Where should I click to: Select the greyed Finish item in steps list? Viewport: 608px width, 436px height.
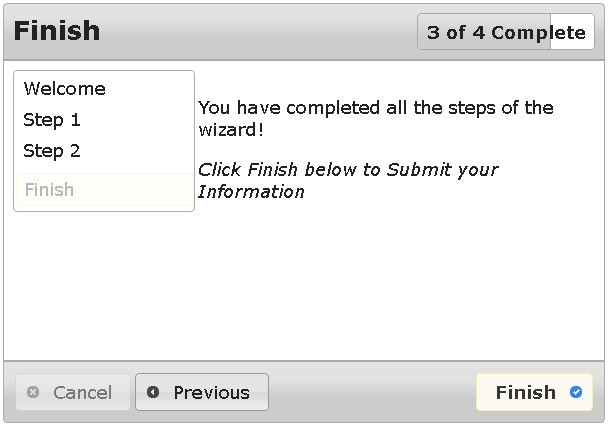coord(49,190)
